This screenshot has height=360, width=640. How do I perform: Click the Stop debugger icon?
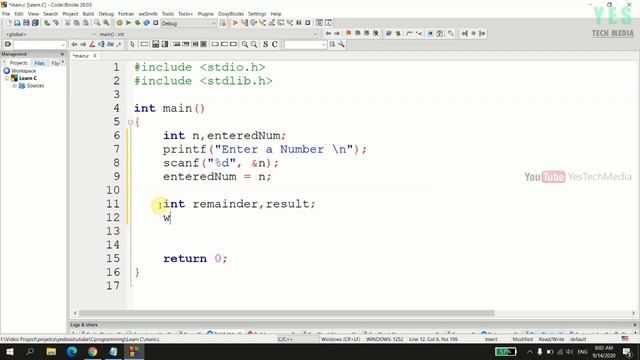pos(308,23)
